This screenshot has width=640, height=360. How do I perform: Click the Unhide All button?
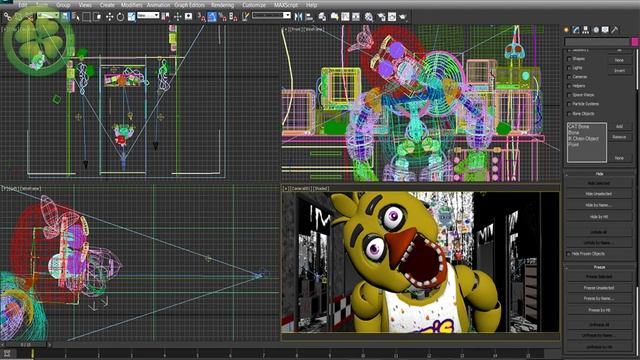pos(598,232)
